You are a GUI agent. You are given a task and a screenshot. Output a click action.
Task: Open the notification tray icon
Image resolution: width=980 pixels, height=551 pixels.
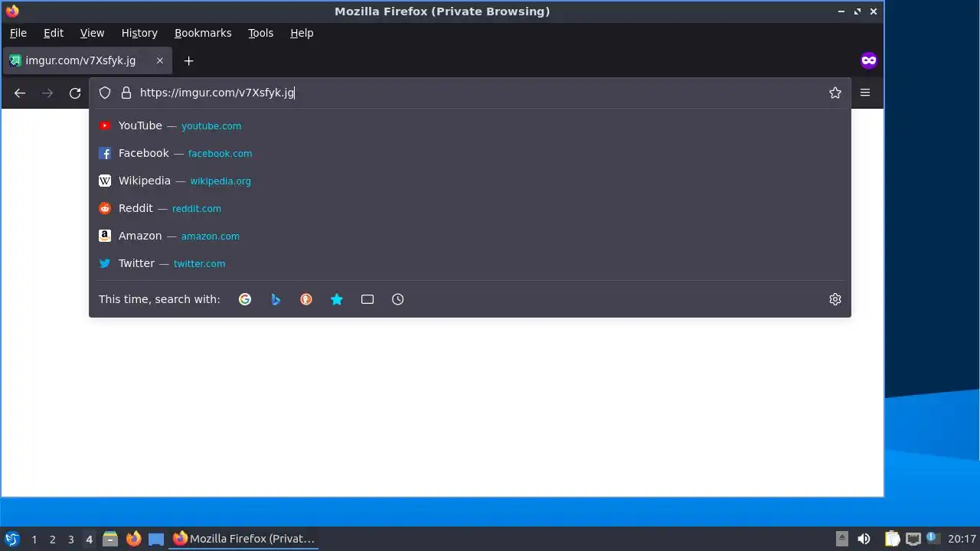tap(932, 538)
